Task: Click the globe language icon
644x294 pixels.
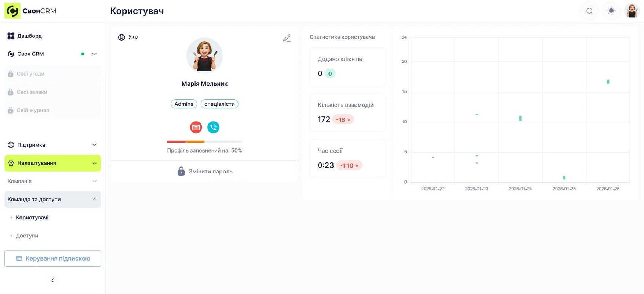Action: click(x=121, y=37)
